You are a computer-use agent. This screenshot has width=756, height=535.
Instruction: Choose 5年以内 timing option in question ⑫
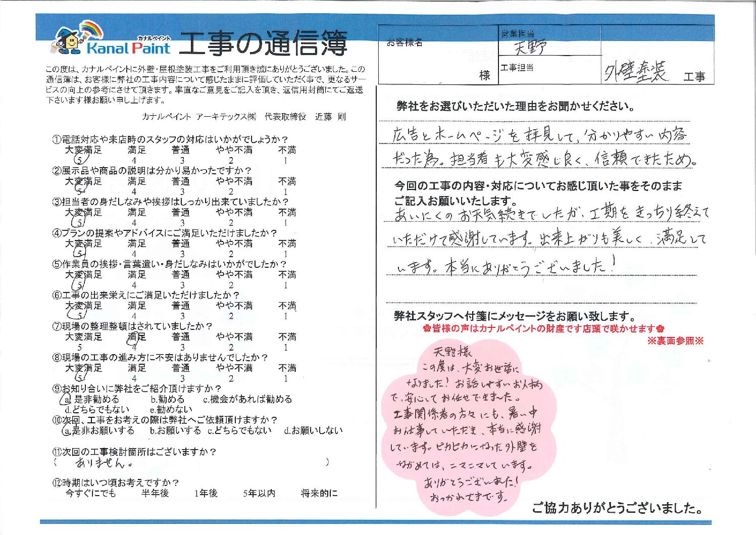tap(259, 493)
